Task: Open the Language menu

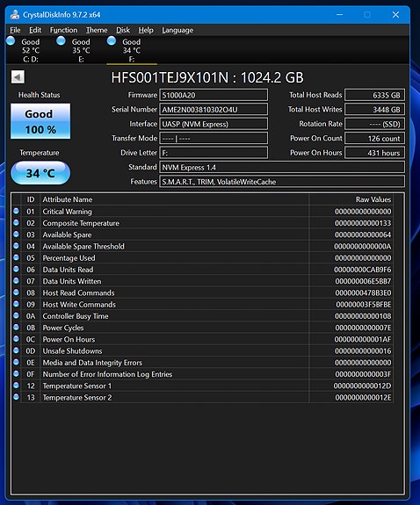Action: (x=177, y=30)
